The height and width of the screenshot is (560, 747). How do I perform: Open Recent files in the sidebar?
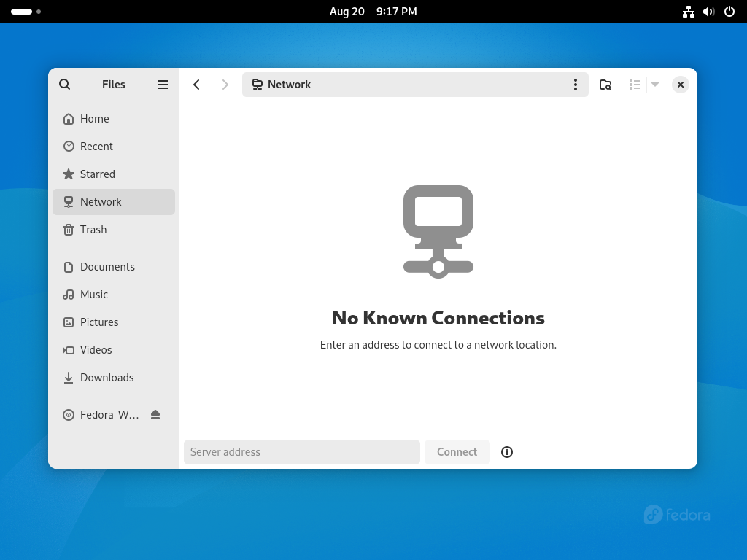(x=114, y=146)
